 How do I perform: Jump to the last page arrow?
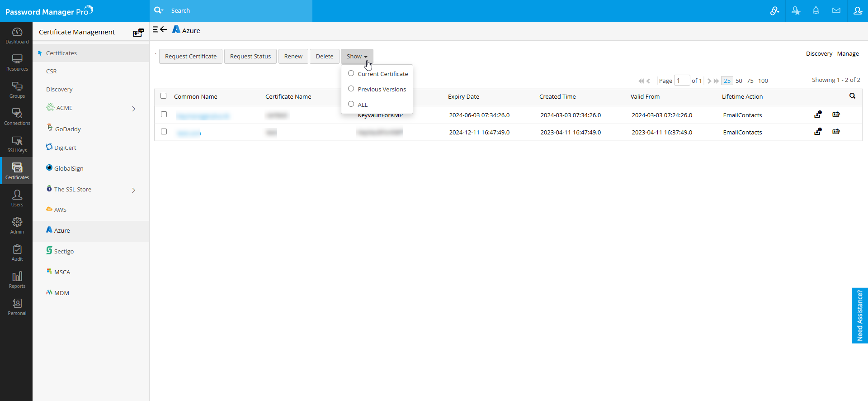coord(716,81)
